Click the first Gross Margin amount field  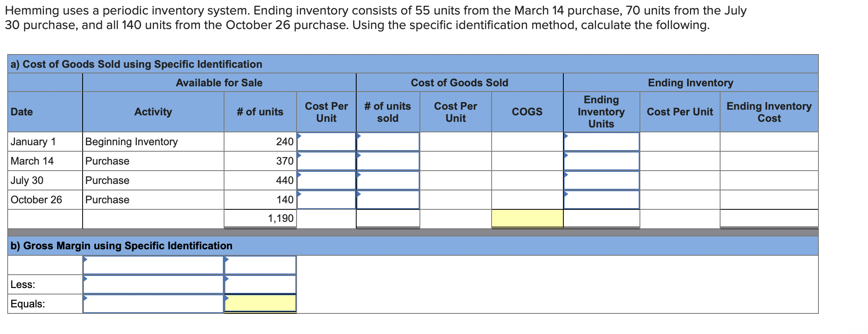260,265
